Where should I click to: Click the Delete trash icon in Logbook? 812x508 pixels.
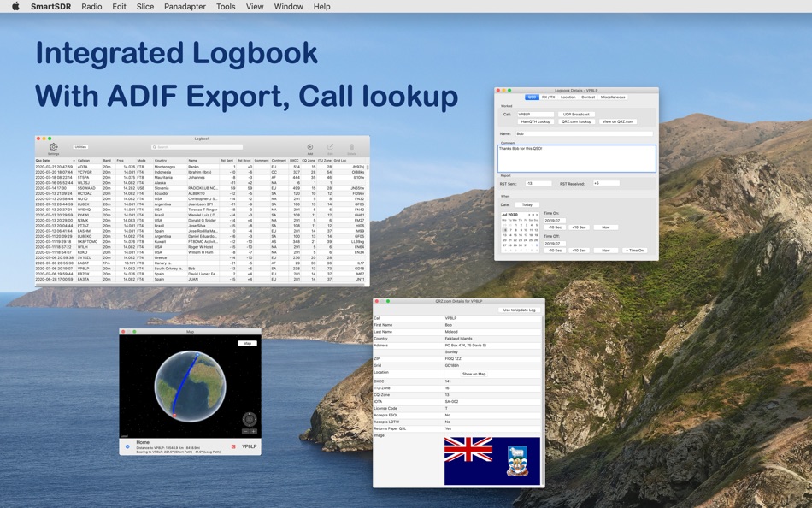tap(351, 148)
